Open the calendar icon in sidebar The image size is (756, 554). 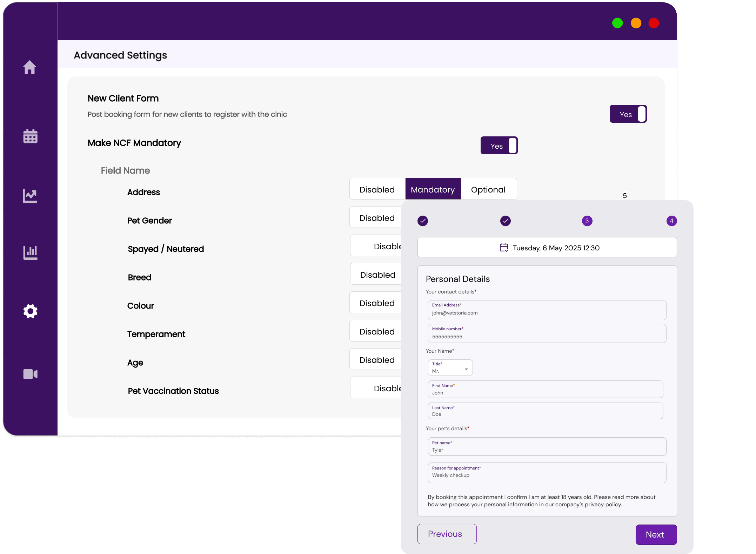coord(31,136)
